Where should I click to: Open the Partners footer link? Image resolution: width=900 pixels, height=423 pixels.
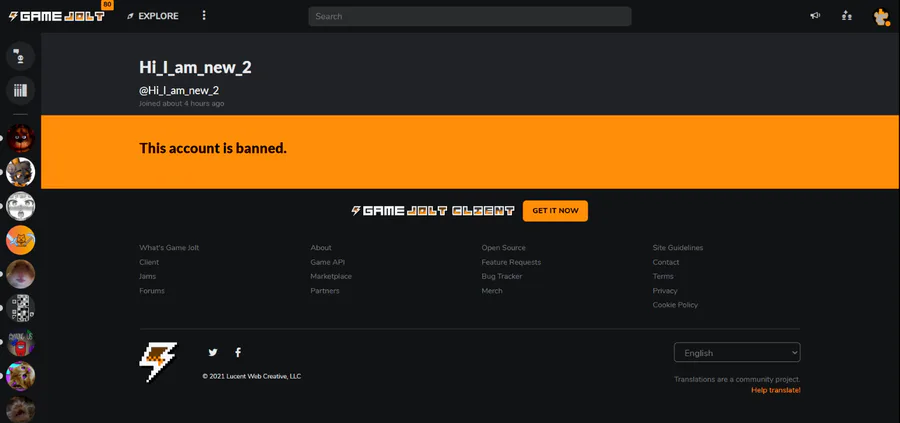pos(325,291)
